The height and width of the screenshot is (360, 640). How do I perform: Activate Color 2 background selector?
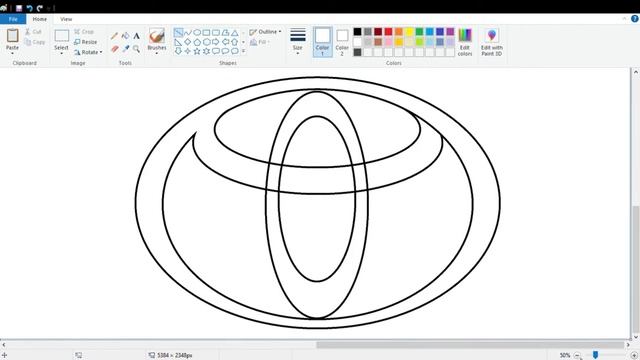(342, 42)
